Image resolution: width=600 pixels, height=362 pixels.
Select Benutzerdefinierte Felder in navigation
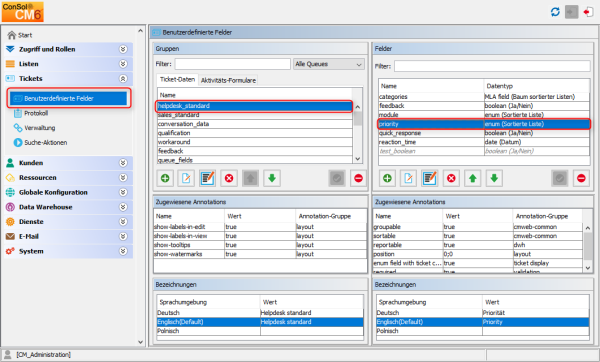point(69,98)
